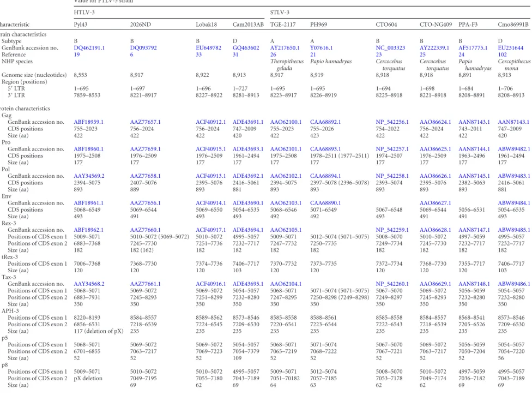Open accession link AF517775.1
The width and height of the screenshot is (532, 401).
click(473, 48)
